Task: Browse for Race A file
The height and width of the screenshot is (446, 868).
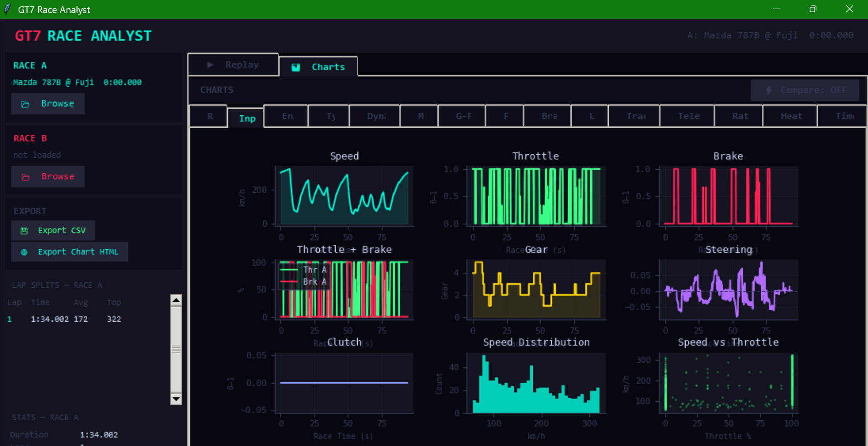Action: coord(48,104)
